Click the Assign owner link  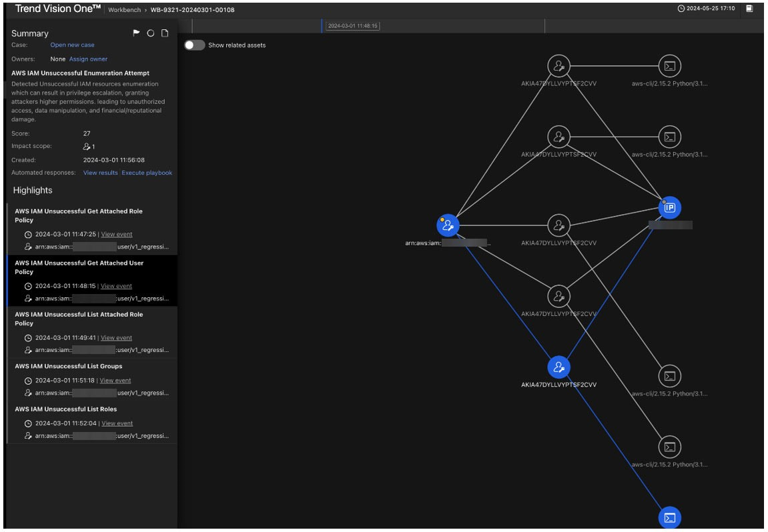[x=88, y=59]
